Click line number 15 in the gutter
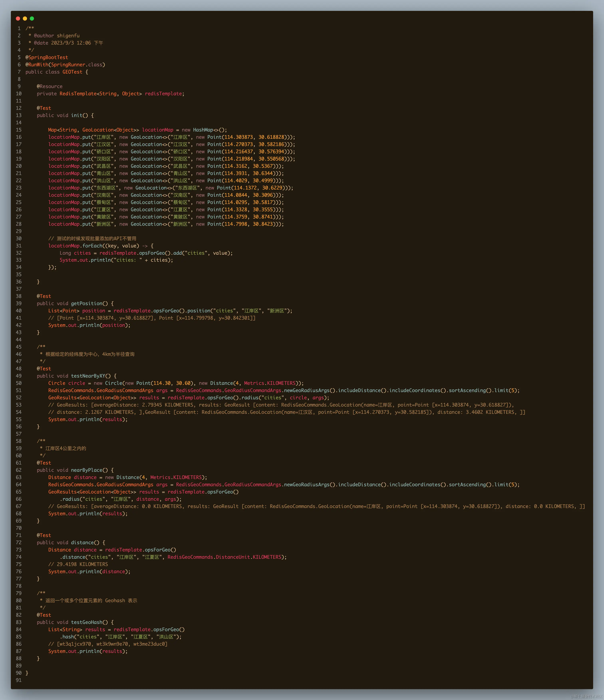The width and height of the screenshot is (604, 700). click(x=19, y=130)
